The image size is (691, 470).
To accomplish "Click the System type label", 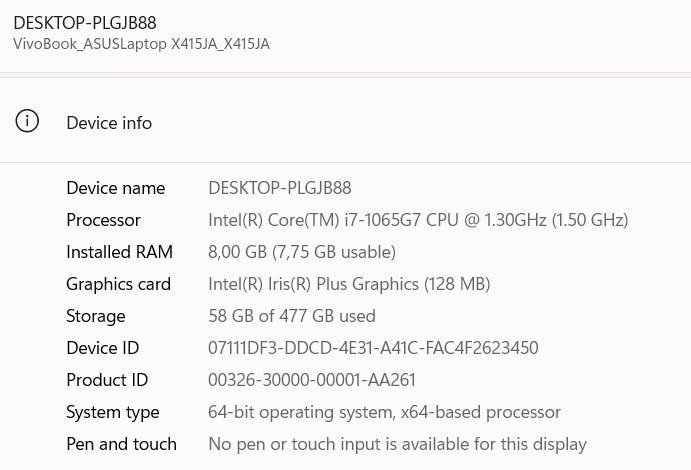I will [x=113, y=413].
